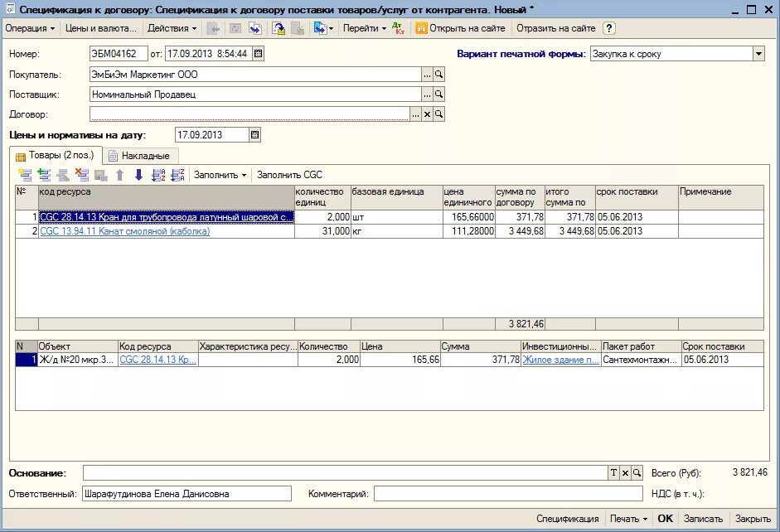This screenshot has width=780, height=532.
Task: Clear the Договор field with X
Action: pos(428,114)
